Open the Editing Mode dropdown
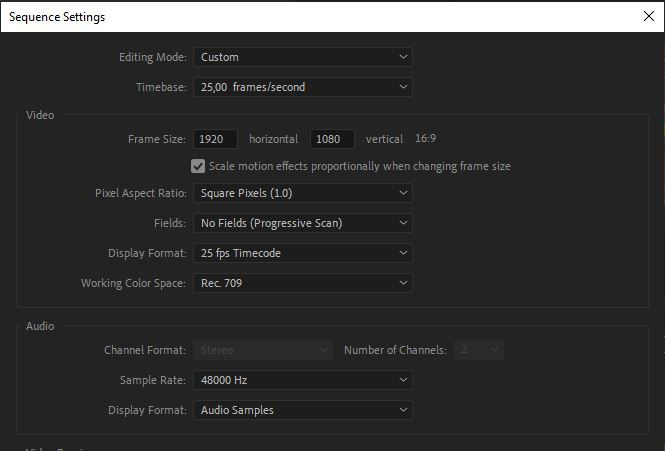 click(303, 57)
